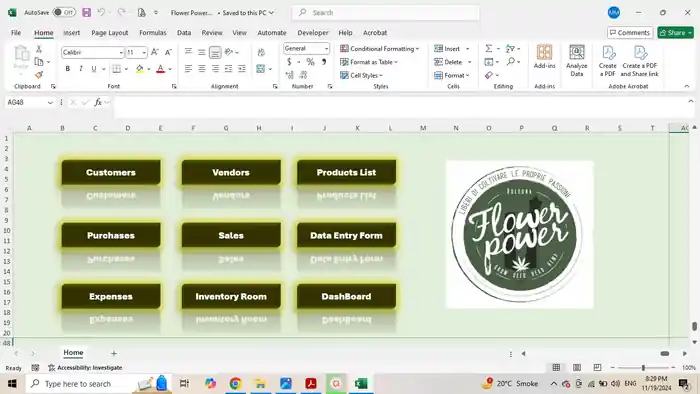Click the Customers navigation button
Screen dimensions: 700x394
click(111, 172)
